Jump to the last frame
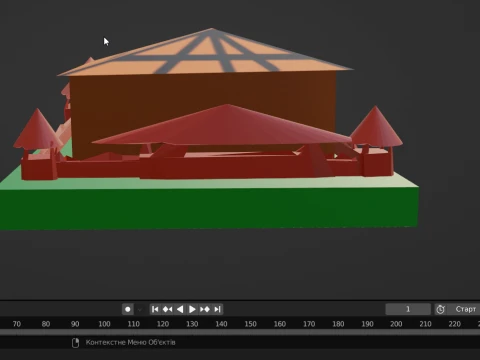 (217, 309)
